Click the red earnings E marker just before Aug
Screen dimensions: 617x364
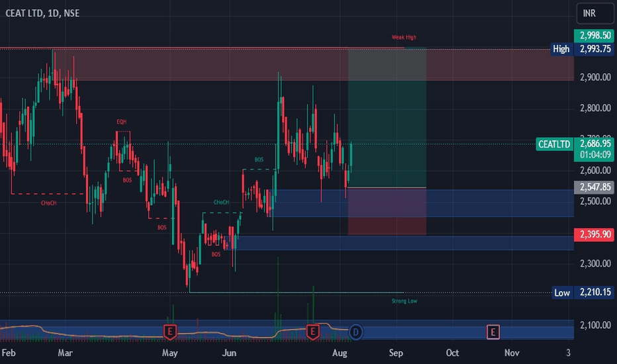point(313,332)
